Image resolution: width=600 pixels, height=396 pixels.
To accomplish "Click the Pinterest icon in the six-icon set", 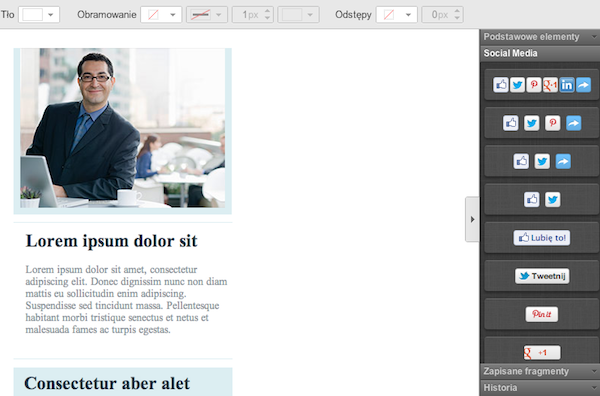I will tap(534, 85).
